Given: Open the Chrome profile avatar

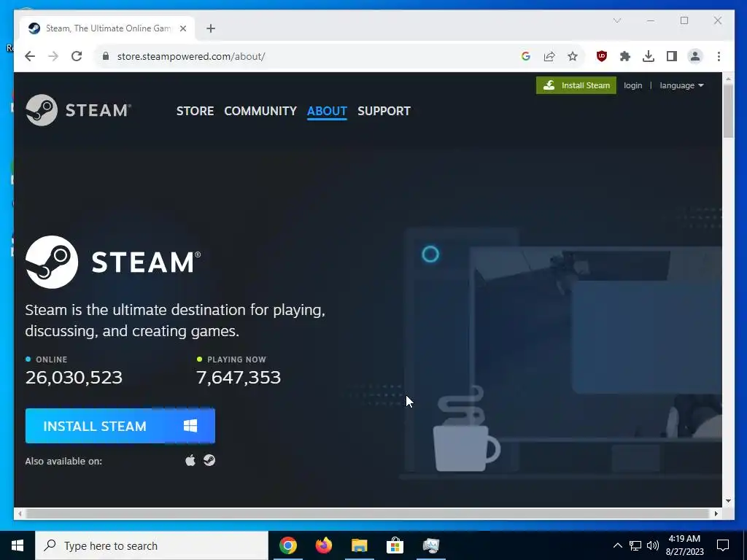Looking at the screenshot, I should (695, 56).
